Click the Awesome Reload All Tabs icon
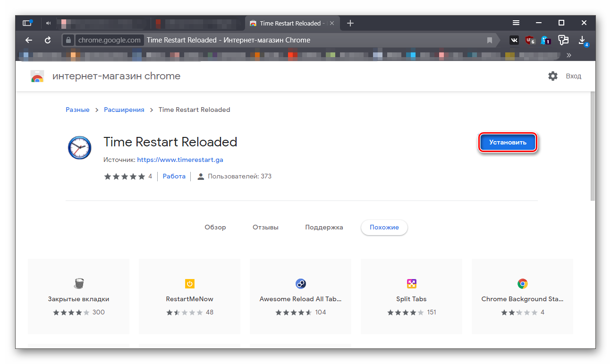The height and width of the screenshot is (364, 611). click(301, 284)
